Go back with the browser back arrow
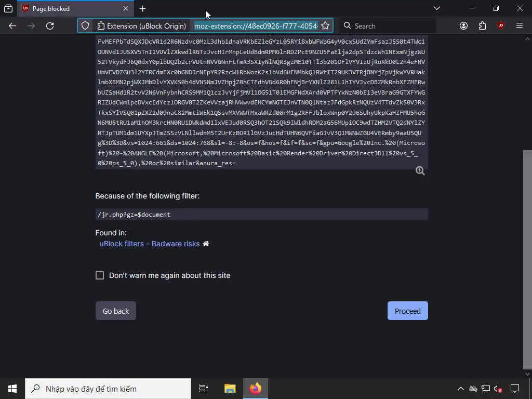The width and height of the screenshot is (532, 399). click(x=12, y=26)
